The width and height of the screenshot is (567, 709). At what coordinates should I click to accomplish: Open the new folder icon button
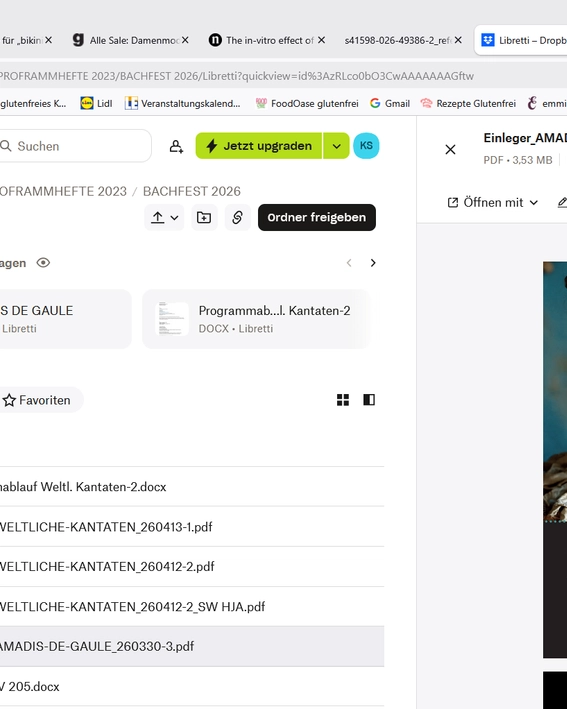(204, 217)
